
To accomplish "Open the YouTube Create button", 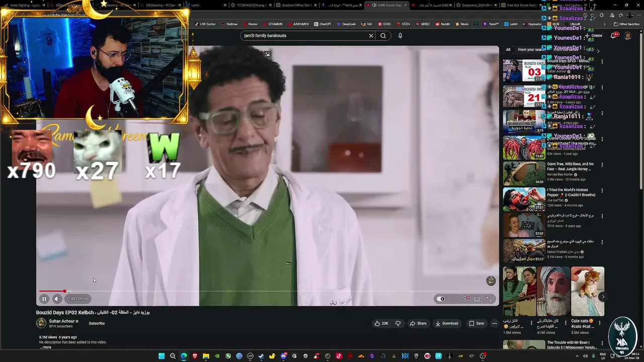I will (594, 36).
